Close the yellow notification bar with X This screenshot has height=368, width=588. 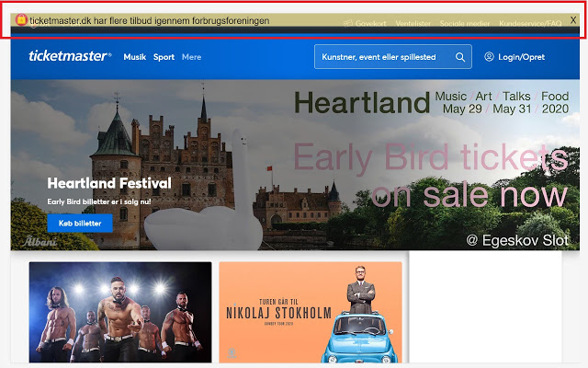573,20
